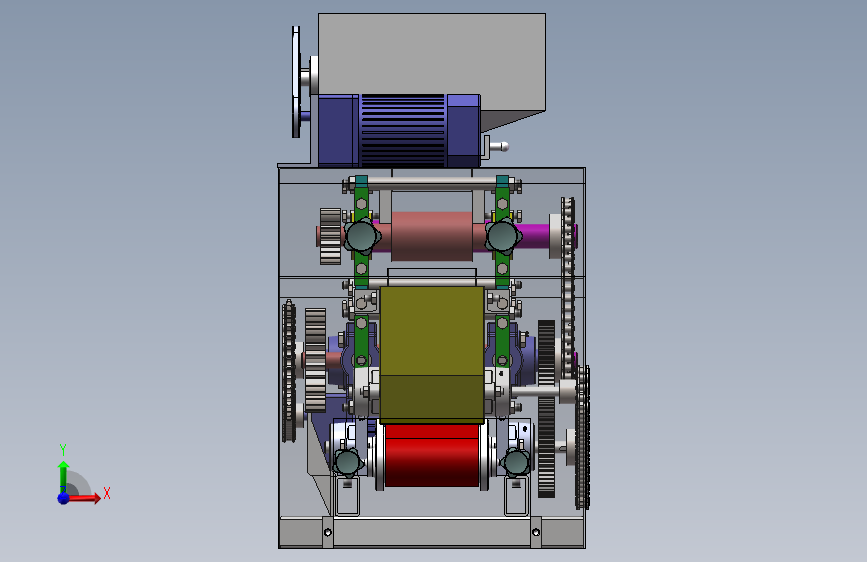Pick the lower-left star knob
867x562 pixels.
pos(347,462)
